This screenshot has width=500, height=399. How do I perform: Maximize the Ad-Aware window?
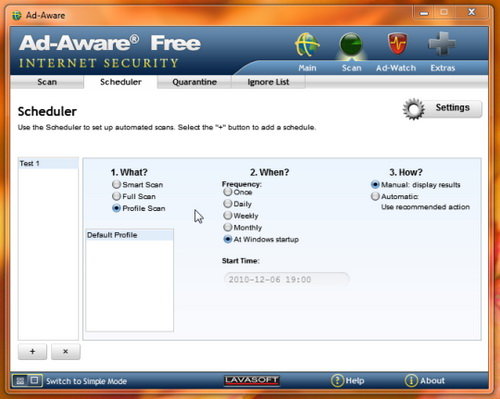[444, 13]
